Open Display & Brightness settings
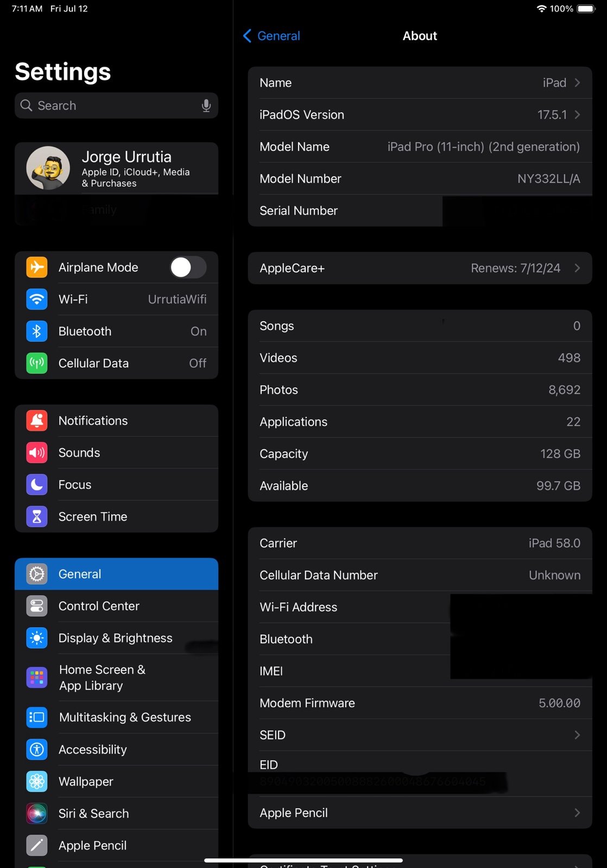The height and width of the screenshot is (868, 607). [116, 638]
